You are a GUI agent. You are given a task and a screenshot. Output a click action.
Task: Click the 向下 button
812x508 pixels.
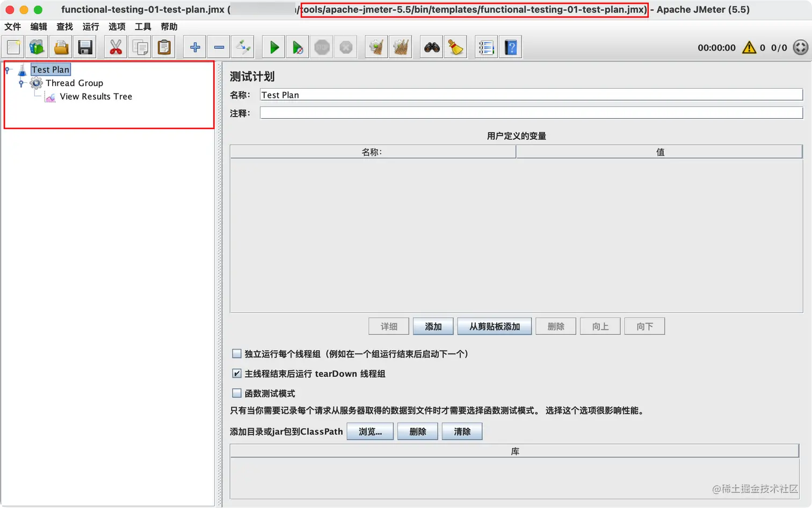tap(644, 326)
